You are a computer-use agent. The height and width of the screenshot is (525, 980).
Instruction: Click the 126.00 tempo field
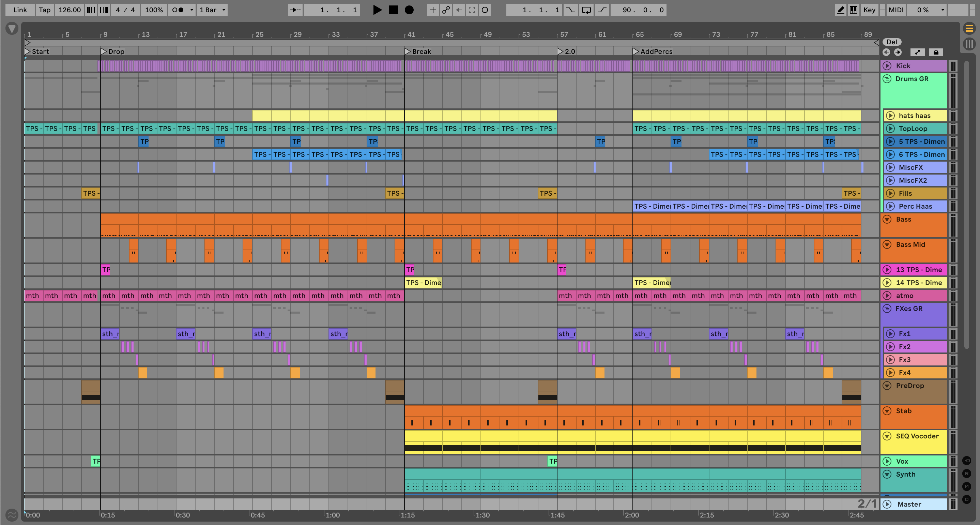[x=69, y=10]
